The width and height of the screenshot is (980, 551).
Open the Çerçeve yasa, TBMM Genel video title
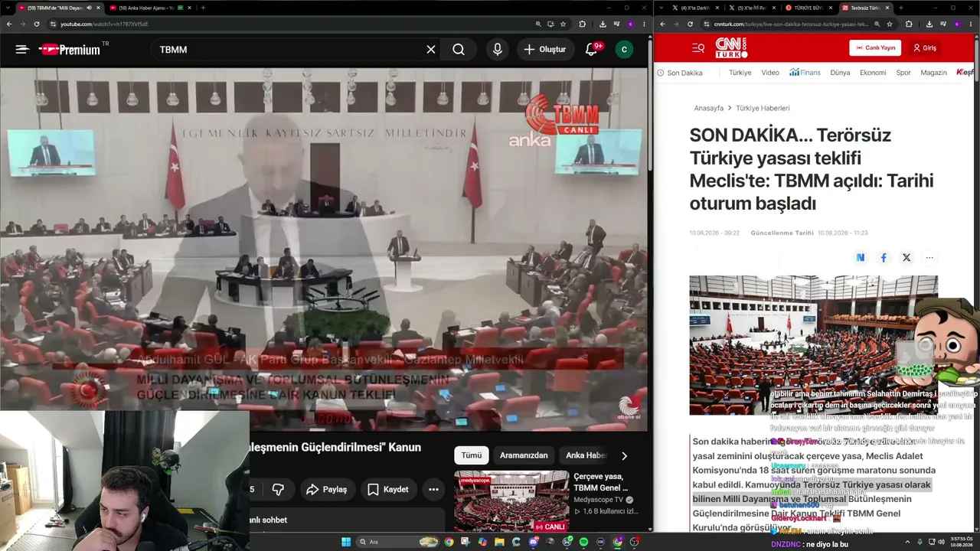tap(601, 482)
